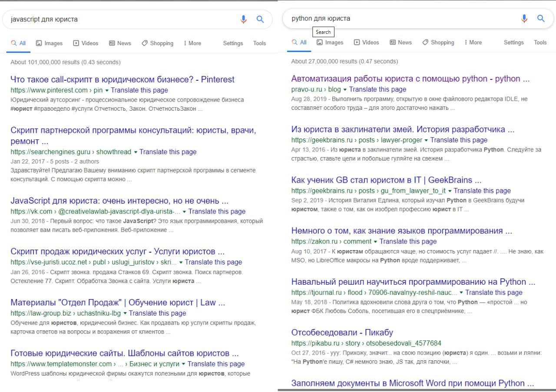
Task: Open 'Заполняем документы в Microsoft Word' result
Action: [413, 383]
